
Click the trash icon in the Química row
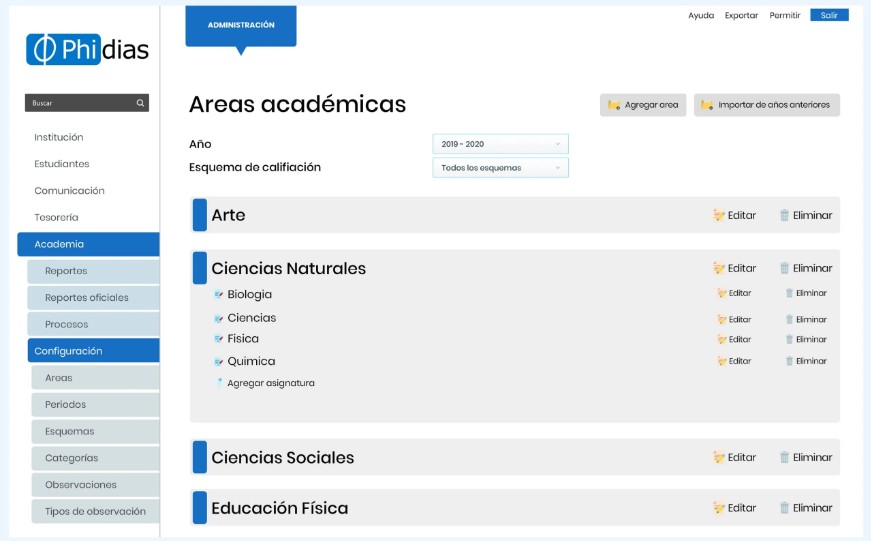pyautogui.click(x=789, y=361)
